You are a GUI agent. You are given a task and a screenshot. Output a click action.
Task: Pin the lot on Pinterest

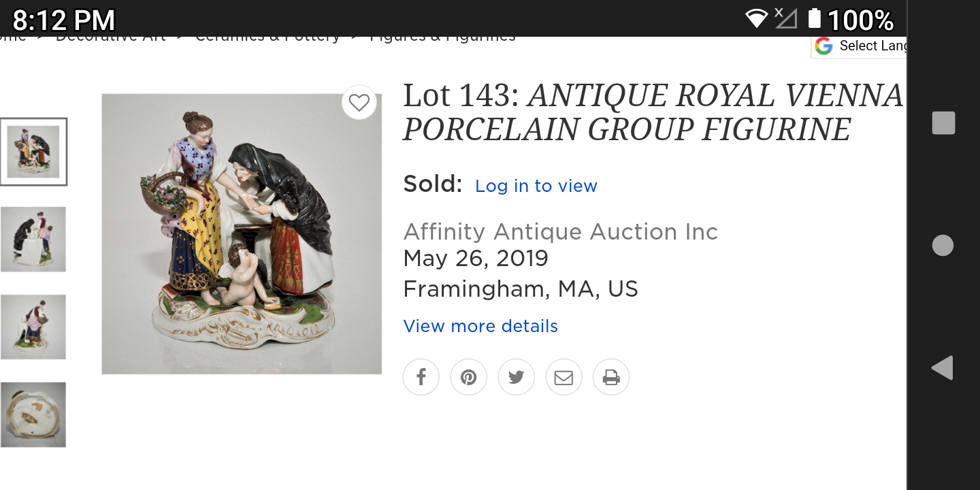coord(469,377)
